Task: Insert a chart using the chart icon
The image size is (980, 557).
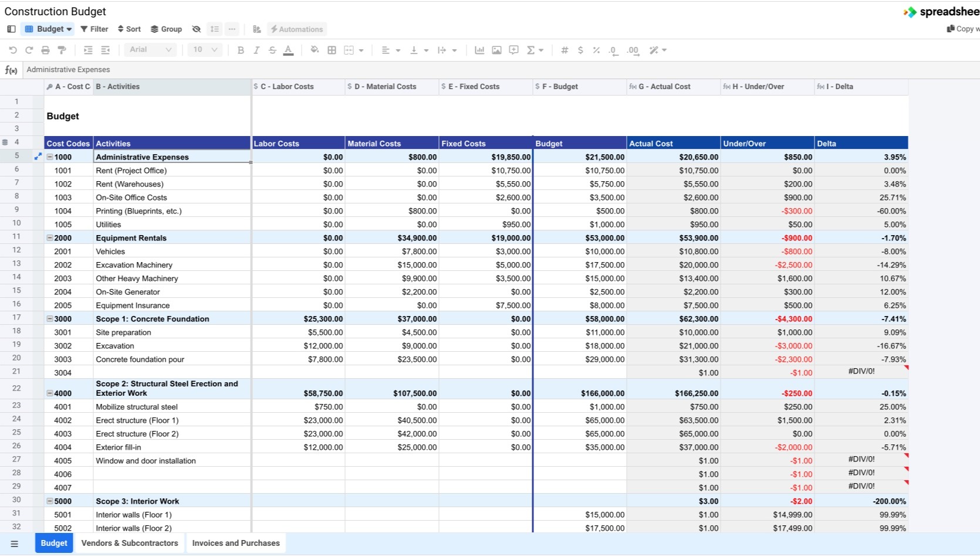Action: 479,50
